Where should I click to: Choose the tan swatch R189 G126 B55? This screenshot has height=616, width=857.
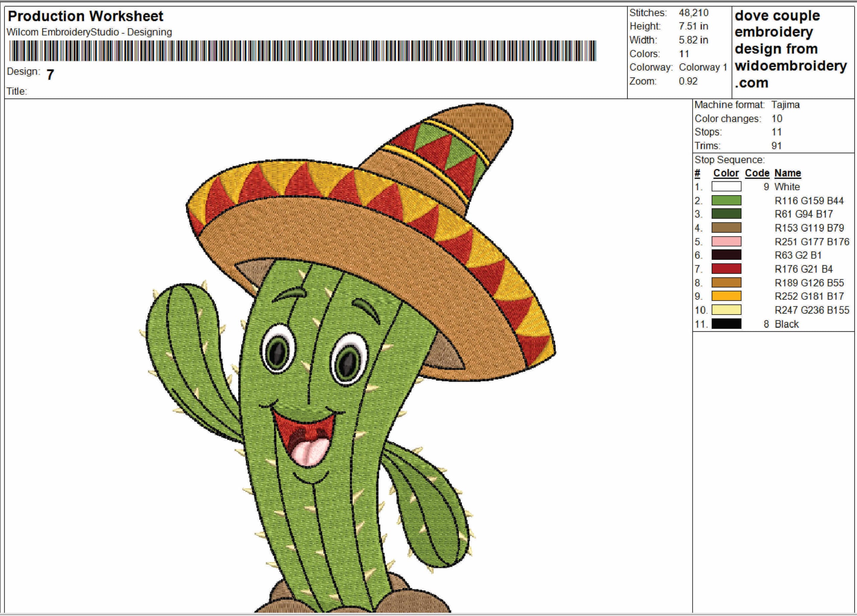[x=726, y=282]
